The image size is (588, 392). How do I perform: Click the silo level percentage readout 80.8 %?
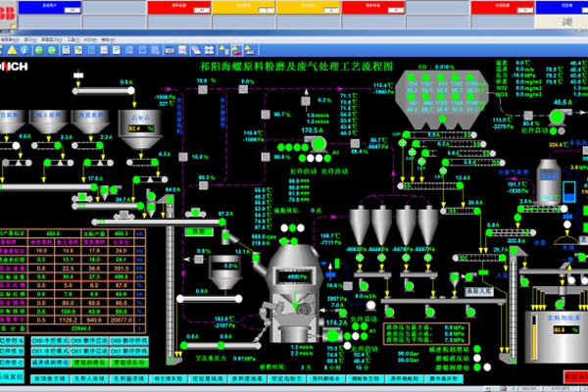pyautogui.click(x=566, y=329)
